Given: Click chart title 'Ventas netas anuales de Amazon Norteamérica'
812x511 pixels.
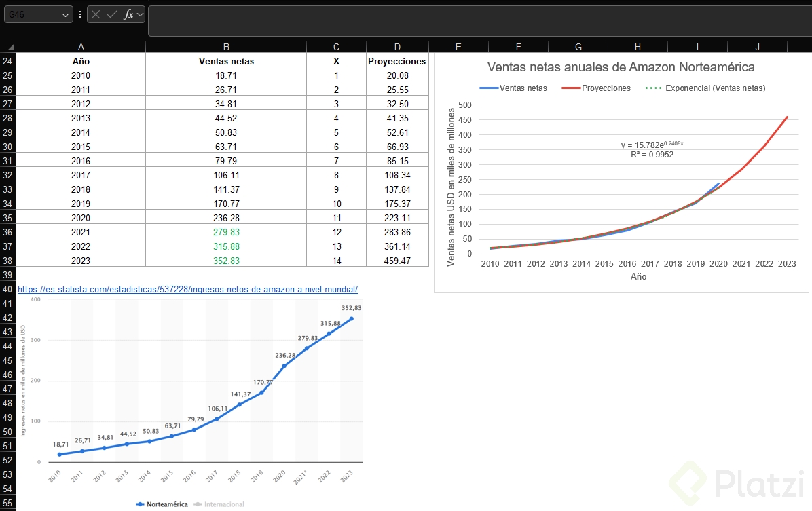Looking at the screenshot, I should (621, 67).
